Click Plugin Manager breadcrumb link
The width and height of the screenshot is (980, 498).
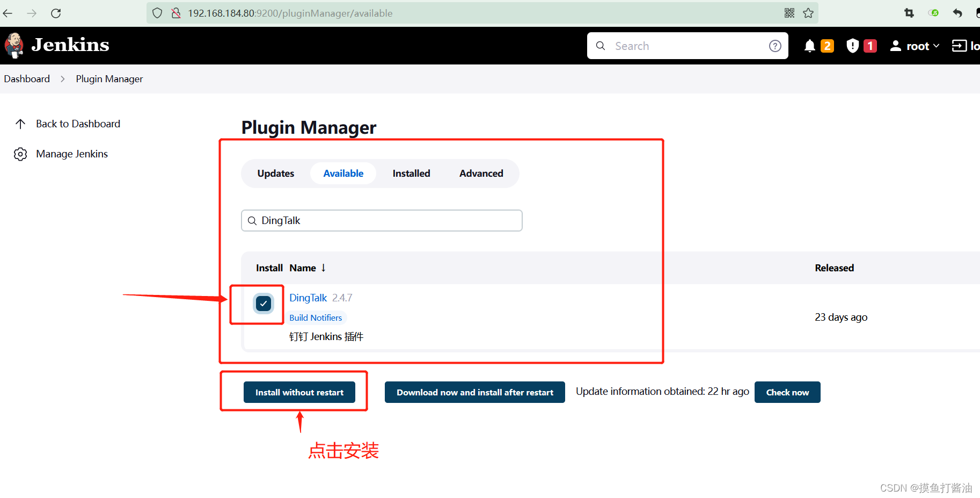coord(109,79)
